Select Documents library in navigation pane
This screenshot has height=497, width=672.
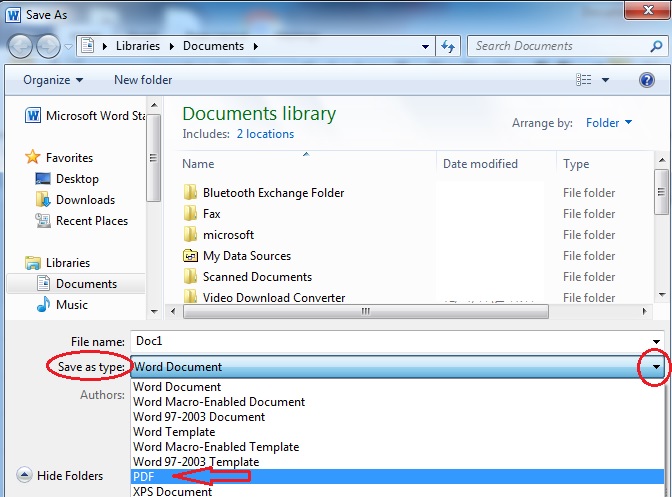pyautogui.click(x=77, y=284)
